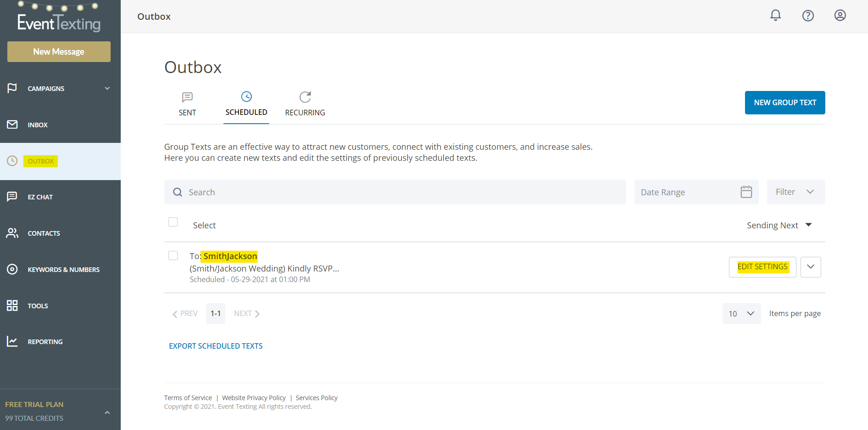Tick the Select all checkbox

[173, 222]
